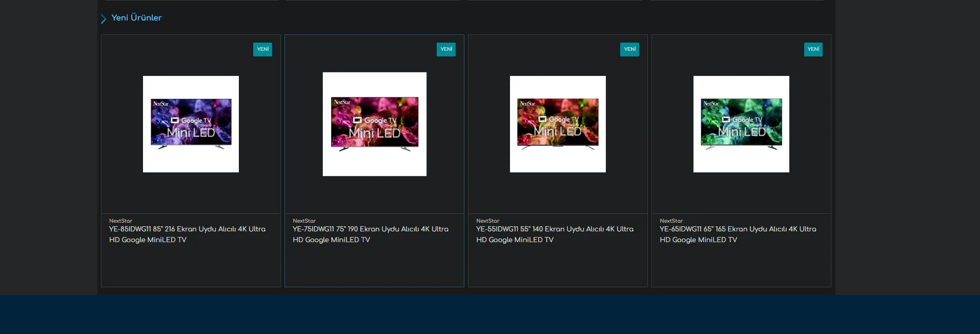This screenshot has width=980, height=334.
Task: Open the YE-55IDWG11 55" 140 Ekran title link
Action: (555, 234)
